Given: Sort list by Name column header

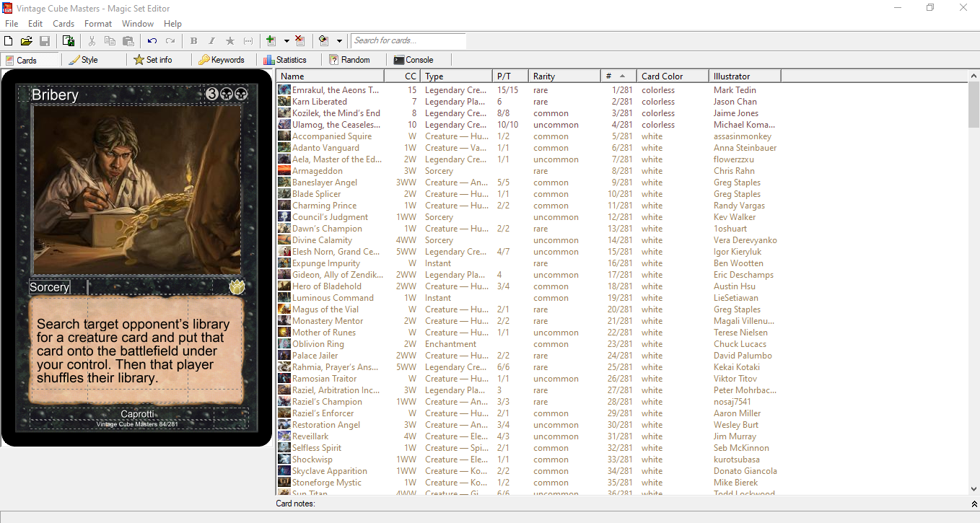Looking at the screenshot, I should pos(331,76).
